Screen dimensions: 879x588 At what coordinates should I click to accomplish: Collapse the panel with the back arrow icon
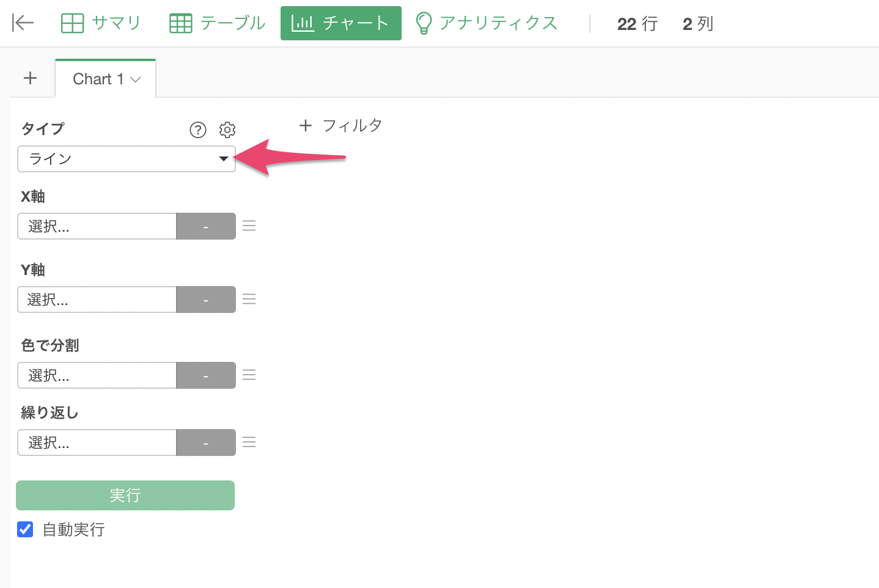[x=23, y=23]
